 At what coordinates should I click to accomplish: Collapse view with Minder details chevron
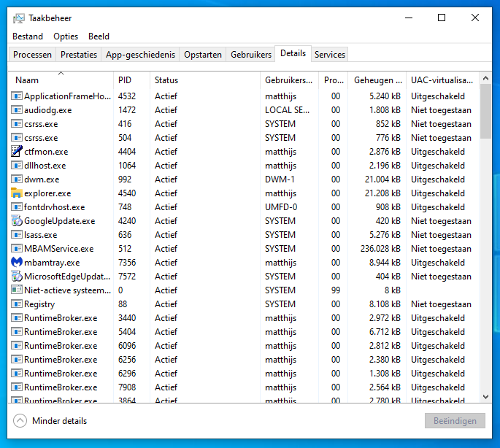point(20,421)
